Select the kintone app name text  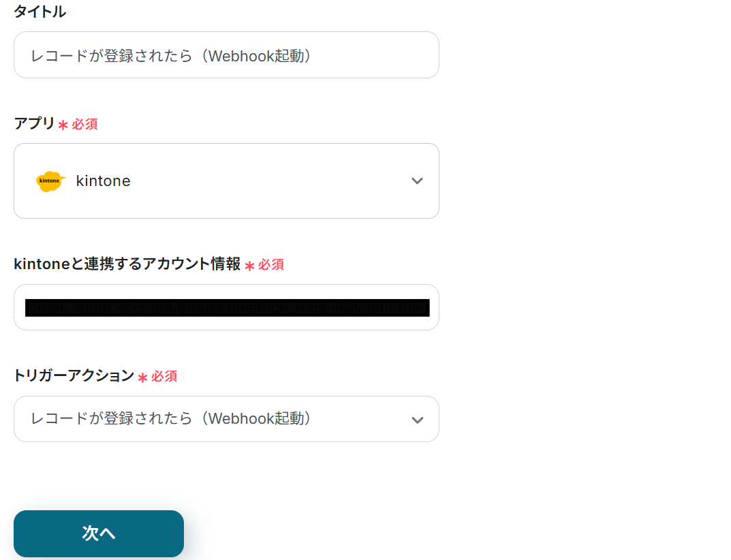[103, 181]
